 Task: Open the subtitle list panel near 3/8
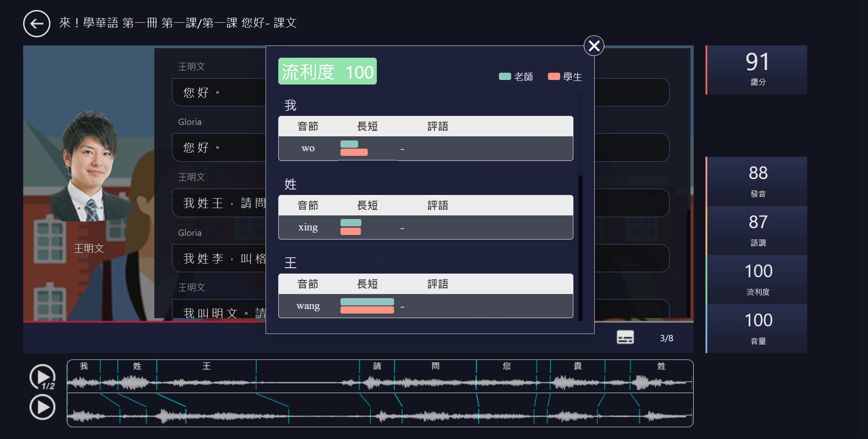tap(625, 337)
